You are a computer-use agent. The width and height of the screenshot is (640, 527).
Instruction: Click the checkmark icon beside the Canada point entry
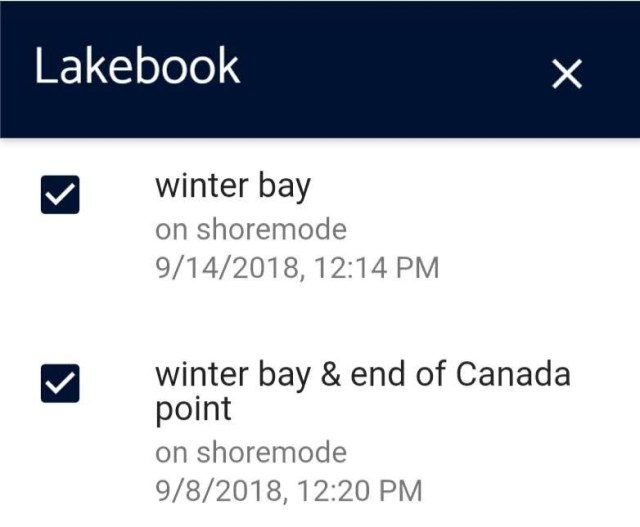(60, 382)
